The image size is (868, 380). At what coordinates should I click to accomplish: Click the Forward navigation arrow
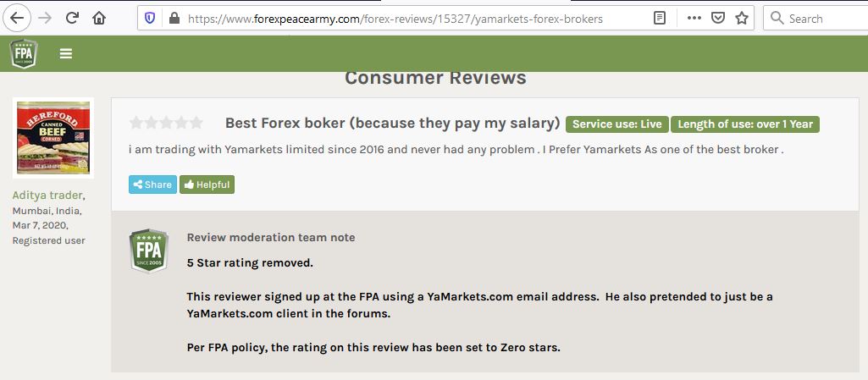[x=45, y=19]
